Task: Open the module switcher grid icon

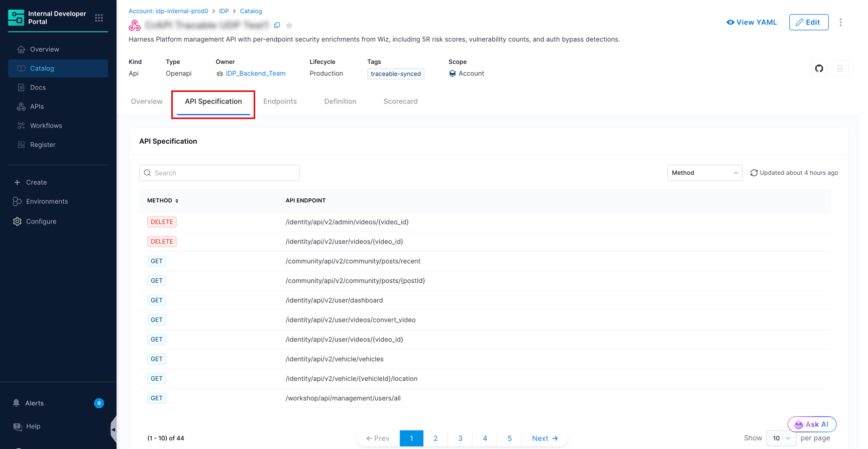Action: pos(99,18)
